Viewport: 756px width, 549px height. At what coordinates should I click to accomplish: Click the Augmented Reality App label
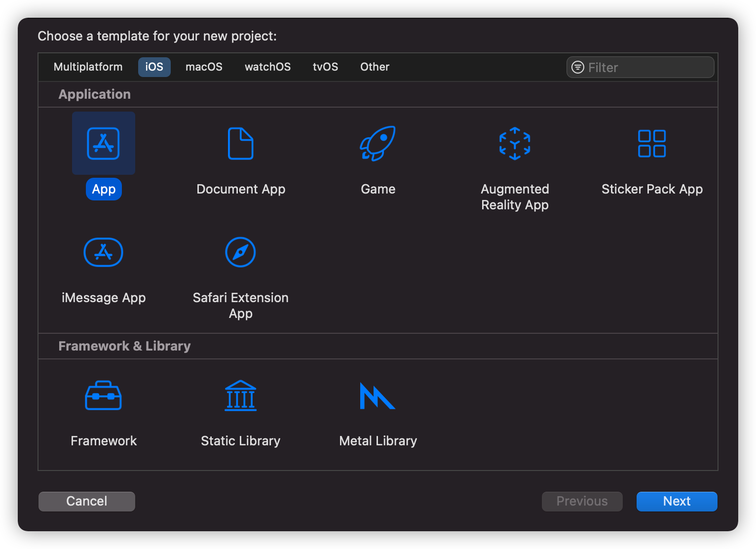[x=515, y=197]
